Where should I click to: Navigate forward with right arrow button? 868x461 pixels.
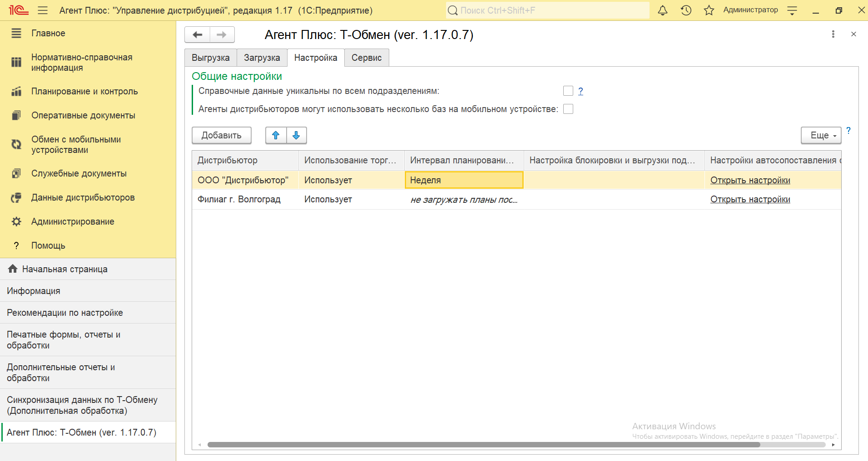tap(222, 34)
